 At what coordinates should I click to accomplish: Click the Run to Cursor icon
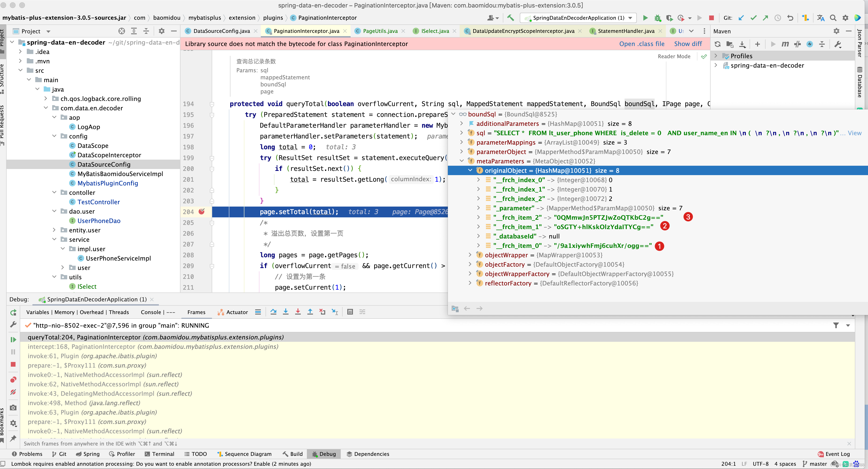[335, 312]
